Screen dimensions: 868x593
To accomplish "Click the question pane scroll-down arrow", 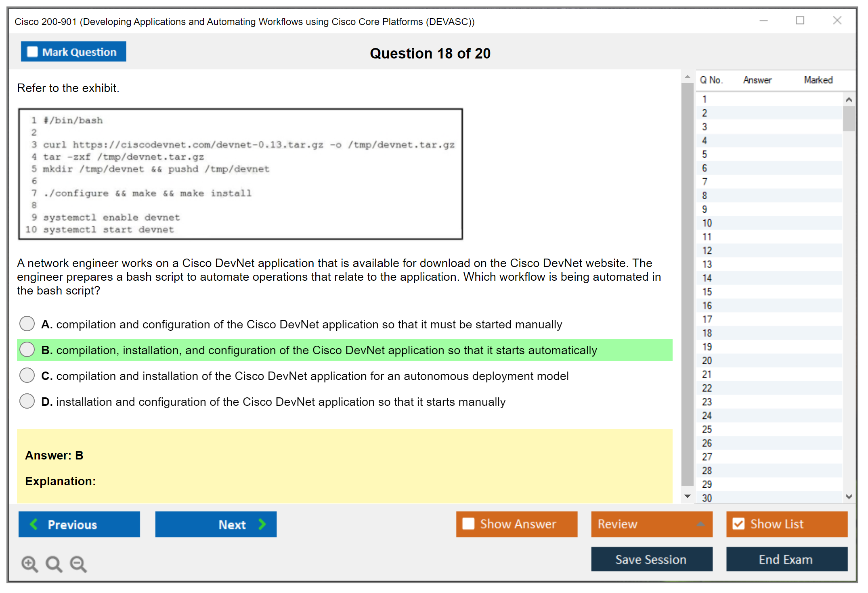I will click(688, 496).
